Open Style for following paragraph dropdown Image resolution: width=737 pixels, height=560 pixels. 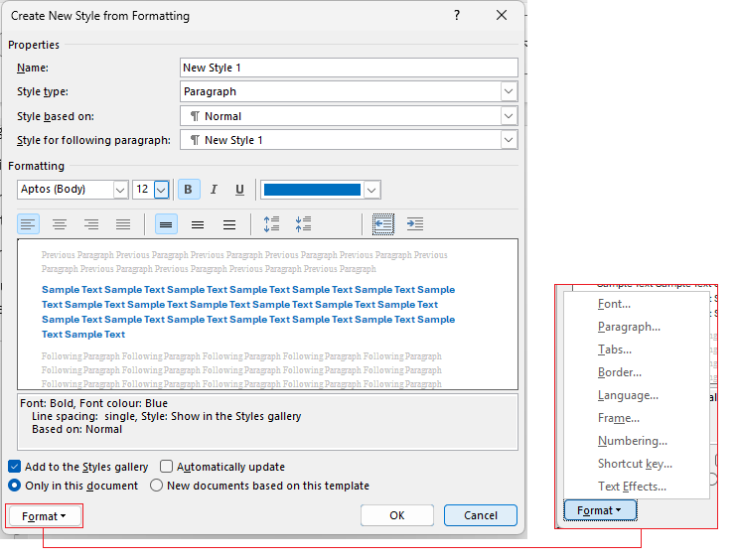click(x=509, y=140)
